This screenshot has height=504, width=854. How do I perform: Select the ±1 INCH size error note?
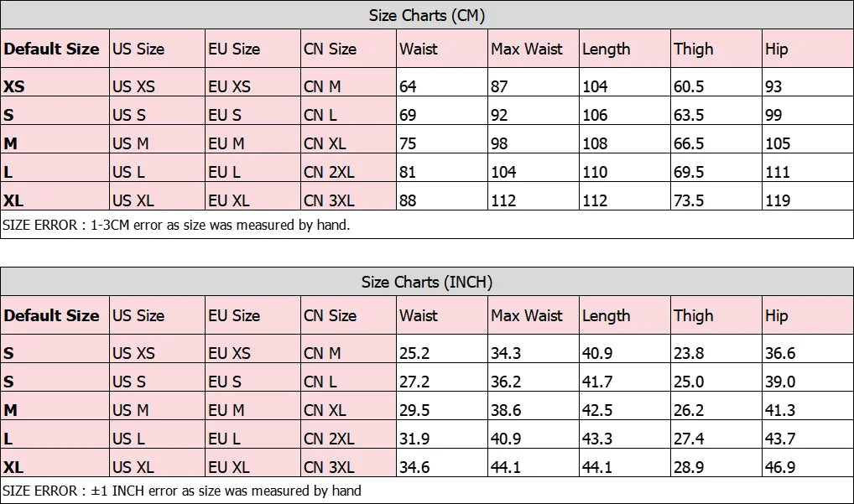(x=182, y=491)
